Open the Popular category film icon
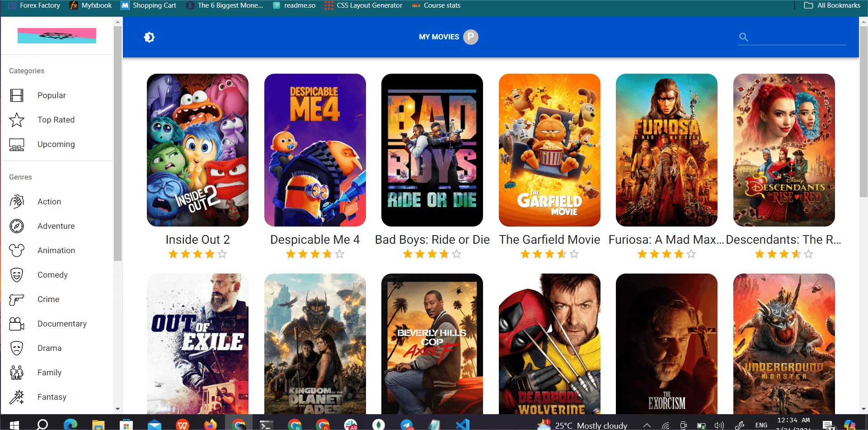This screenshot has width=868, height=430. (17, 95)
